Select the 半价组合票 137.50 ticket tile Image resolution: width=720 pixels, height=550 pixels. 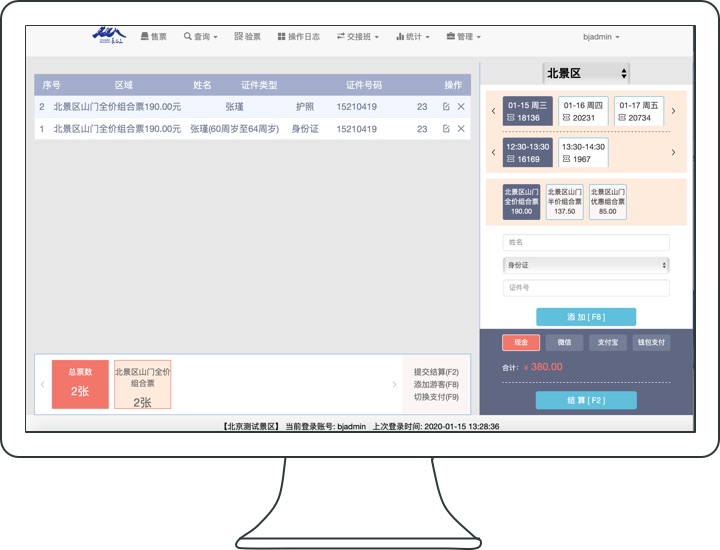coord(564,201)
